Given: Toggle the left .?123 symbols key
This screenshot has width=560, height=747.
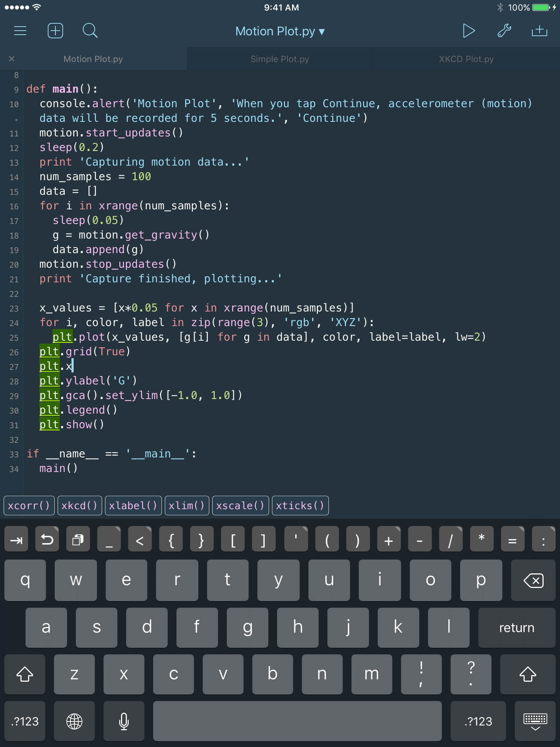Looking at the screenshot, I should click(25, 721).
